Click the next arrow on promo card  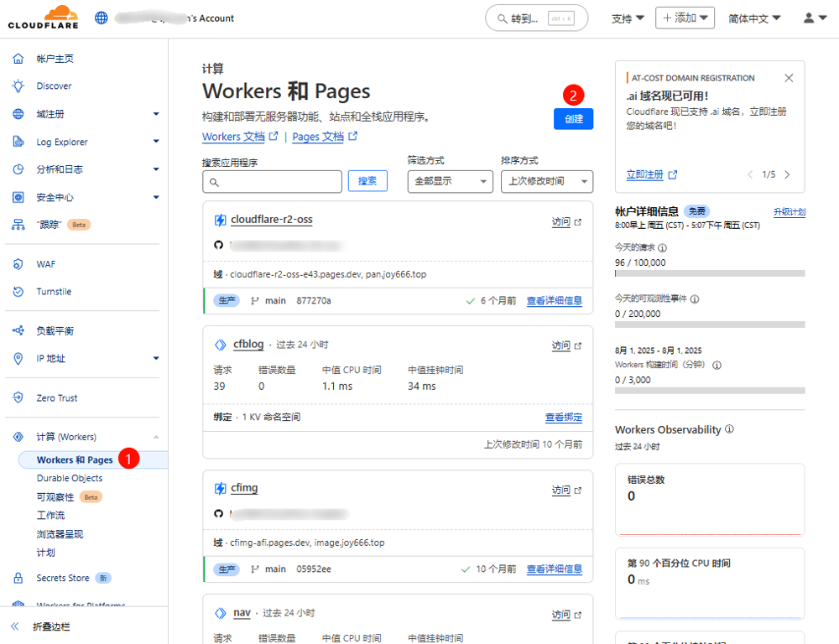pyautogui.click(x=787, y=175)
